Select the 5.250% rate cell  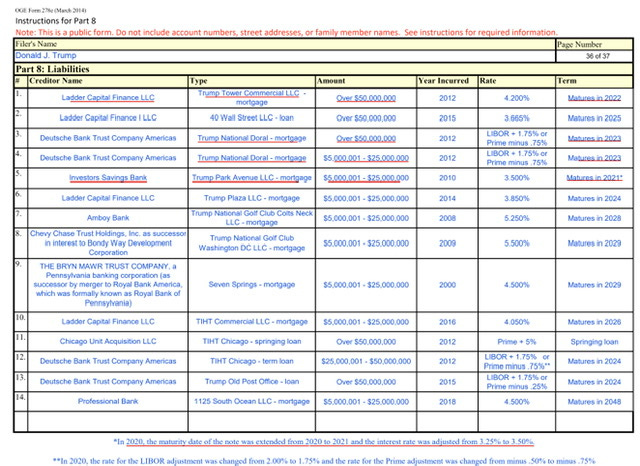point(517,218)
